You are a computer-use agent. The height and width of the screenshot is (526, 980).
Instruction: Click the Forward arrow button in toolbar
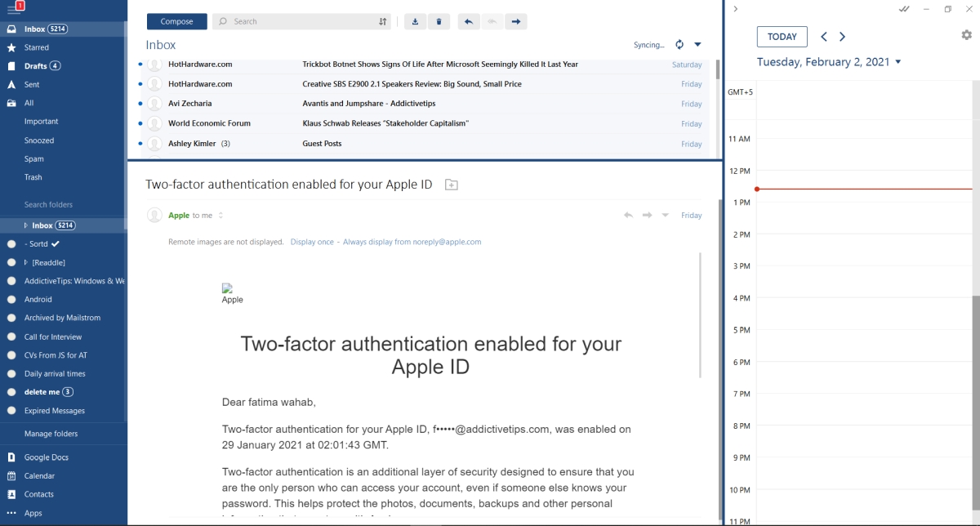(515, 21)
